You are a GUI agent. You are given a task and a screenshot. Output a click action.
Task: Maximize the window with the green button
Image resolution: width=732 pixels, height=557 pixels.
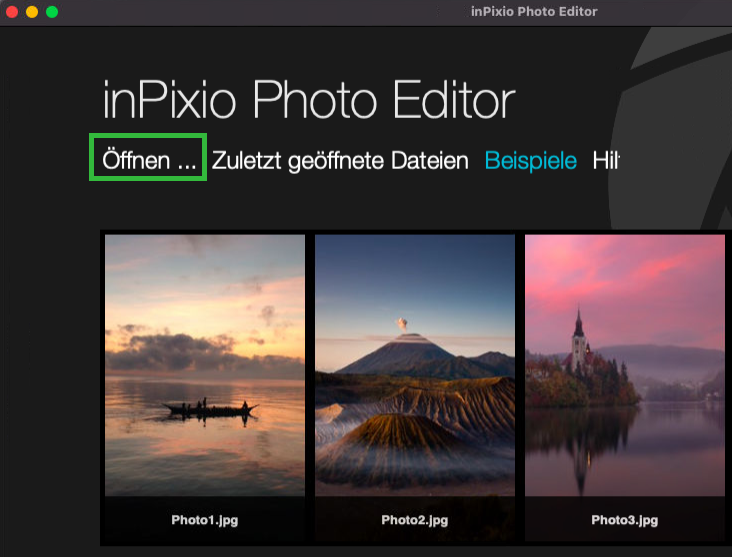[x=52, y=12]
